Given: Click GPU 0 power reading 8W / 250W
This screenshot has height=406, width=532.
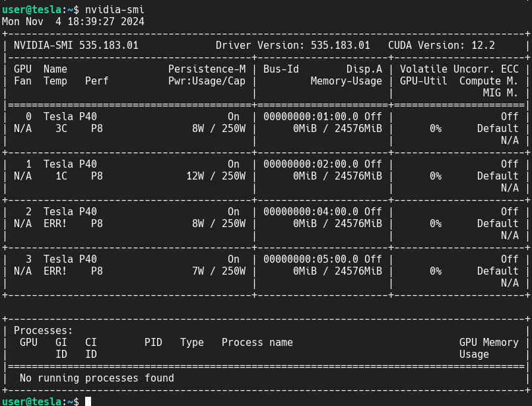Looking at the screenshot, I should [x=219, y=128].
